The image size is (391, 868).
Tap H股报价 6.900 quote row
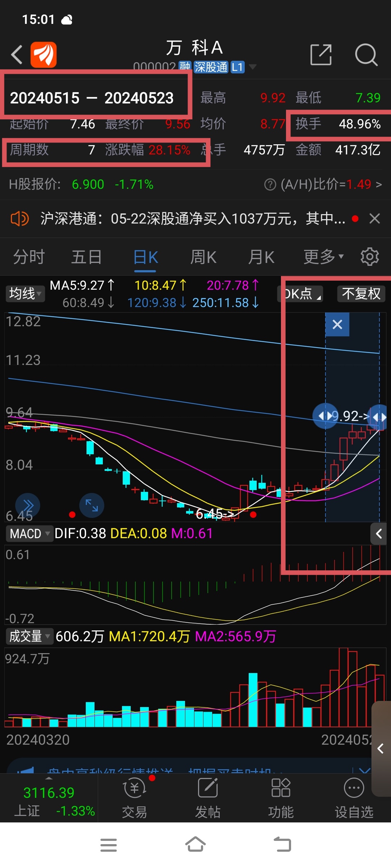81,184
